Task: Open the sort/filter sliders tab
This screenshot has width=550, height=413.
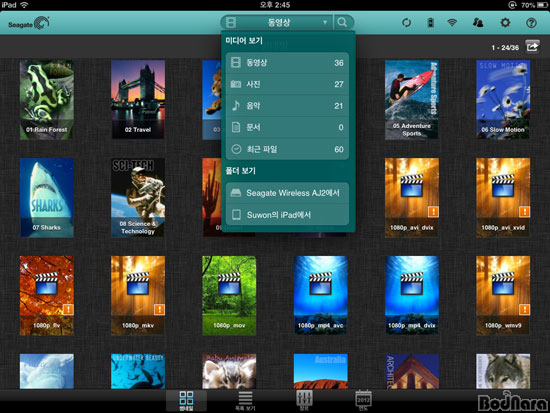Action: pos(304,401)
